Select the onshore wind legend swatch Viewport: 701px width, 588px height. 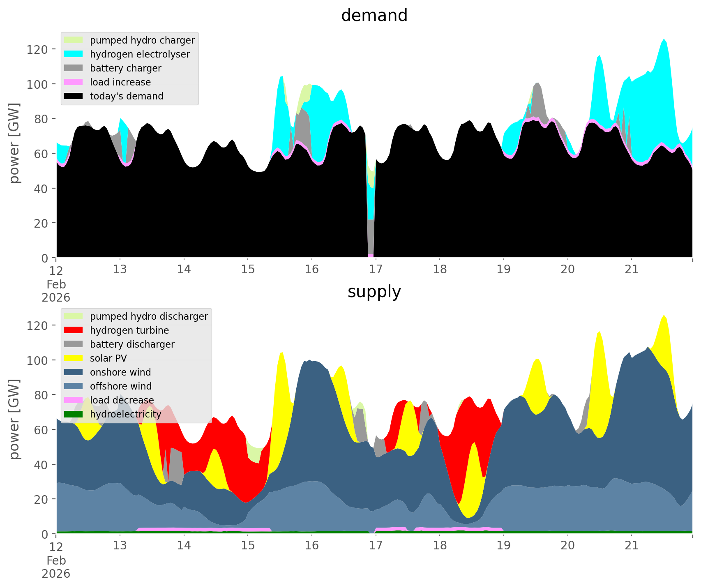pos(74,372)
